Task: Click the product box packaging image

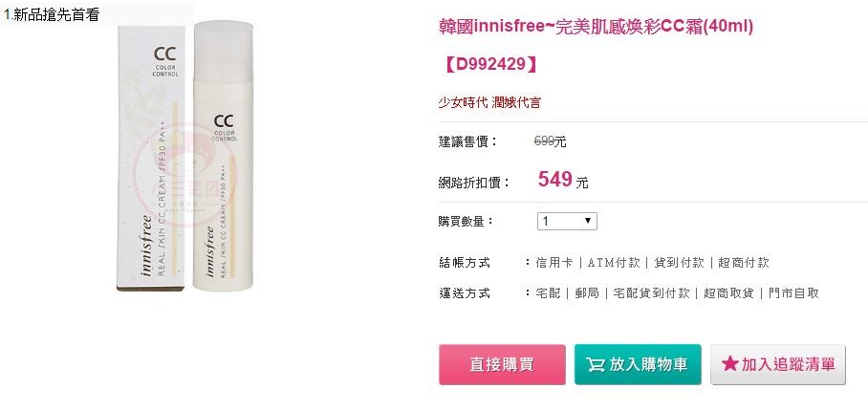Action: click(151, 159)
